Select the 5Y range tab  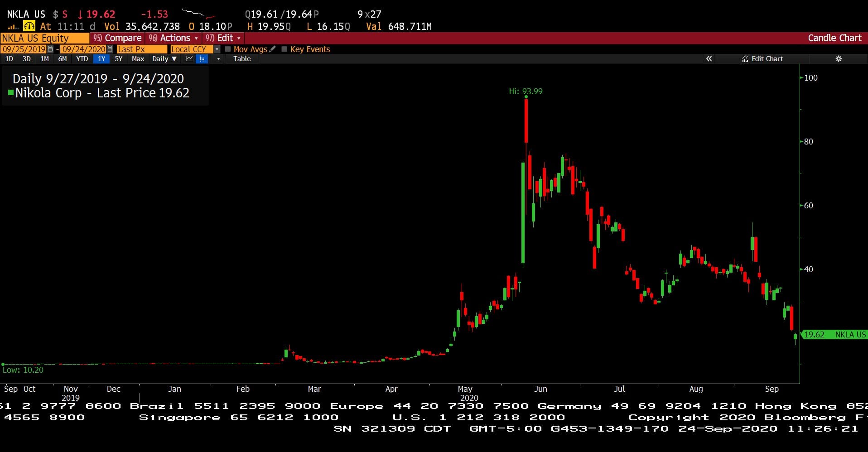[119, 59]
